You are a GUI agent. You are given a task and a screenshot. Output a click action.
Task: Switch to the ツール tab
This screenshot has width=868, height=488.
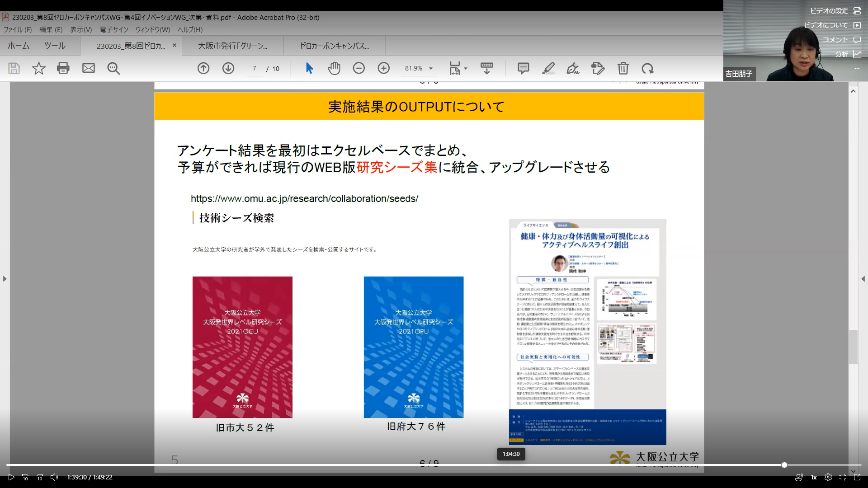pos(55,46)
